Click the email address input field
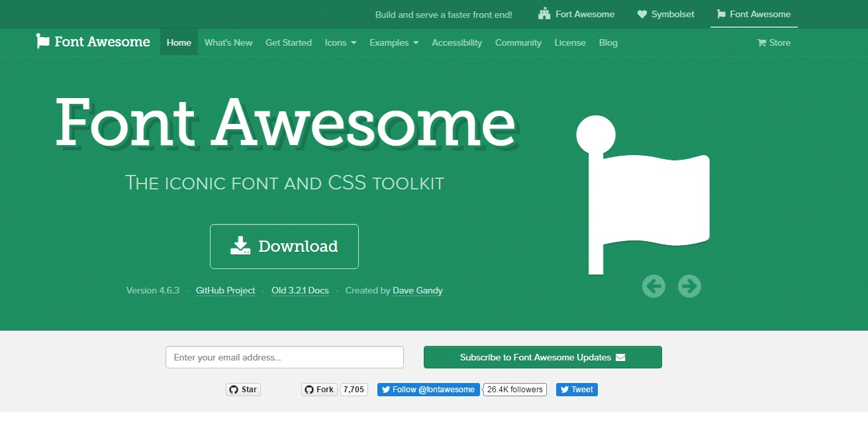This screenshot has height=438, width=868. coord(285,357)
